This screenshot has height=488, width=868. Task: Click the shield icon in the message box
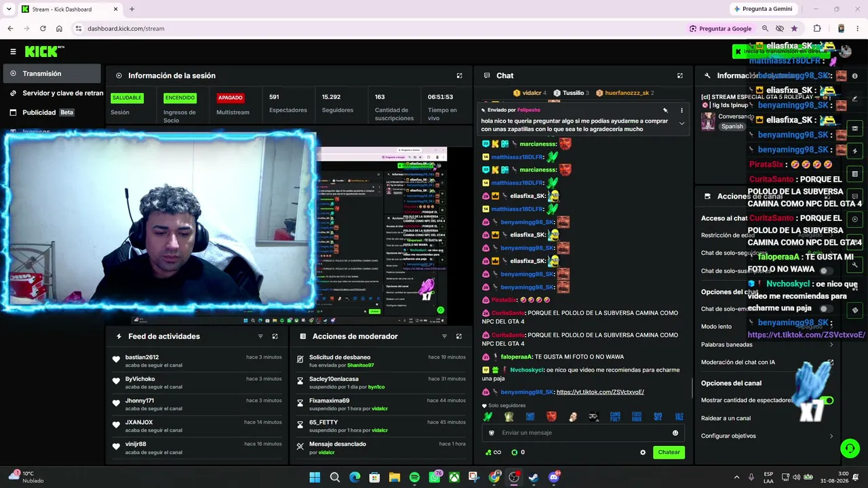[x=492, y=433]
